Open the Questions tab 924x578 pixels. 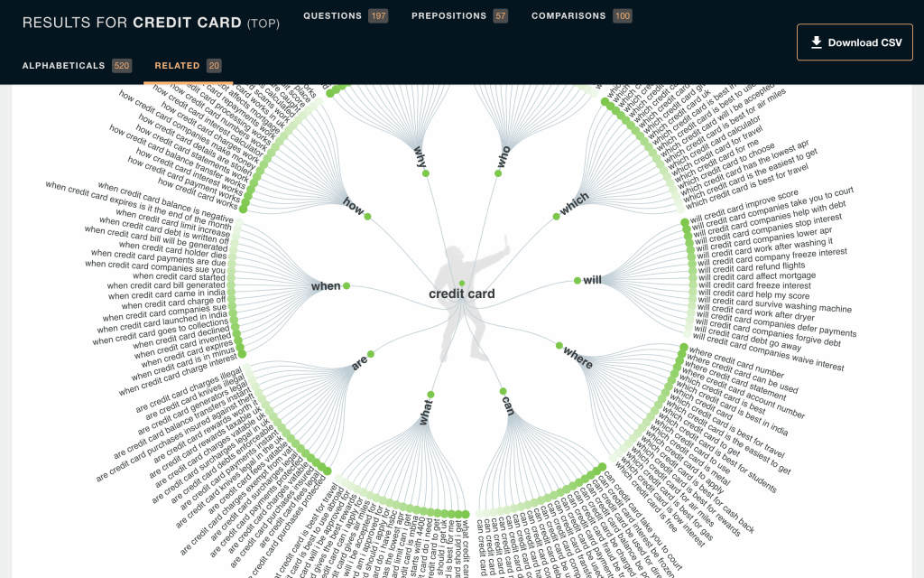(346, 16)
